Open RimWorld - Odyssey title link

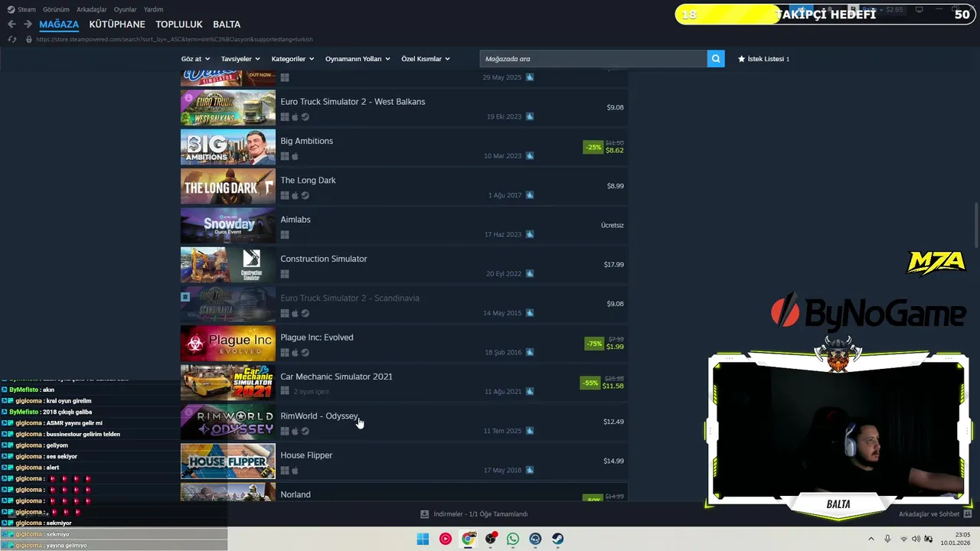click(x=319, y=416)
